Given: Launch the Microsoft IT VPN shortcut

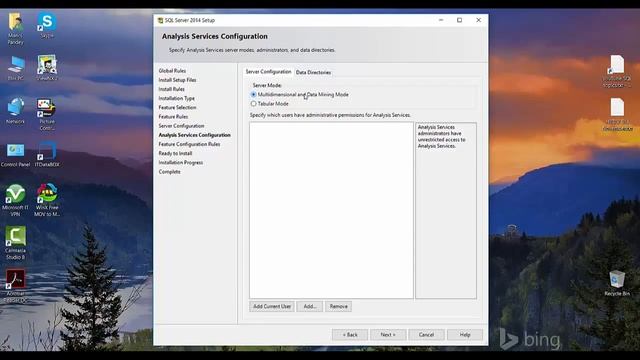Looking at the screenshot, I should [x=16, y=200].
